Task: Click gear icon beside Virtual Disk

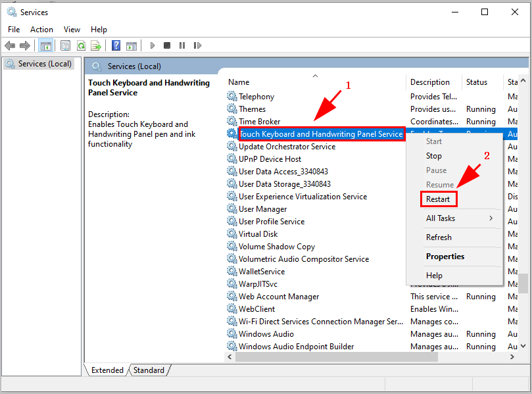Action: (232, 234)
